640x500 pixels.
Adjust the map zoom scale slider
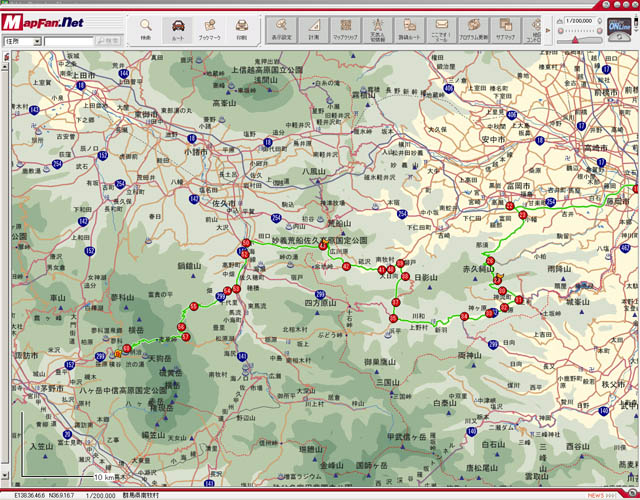[x=580, y=33]
